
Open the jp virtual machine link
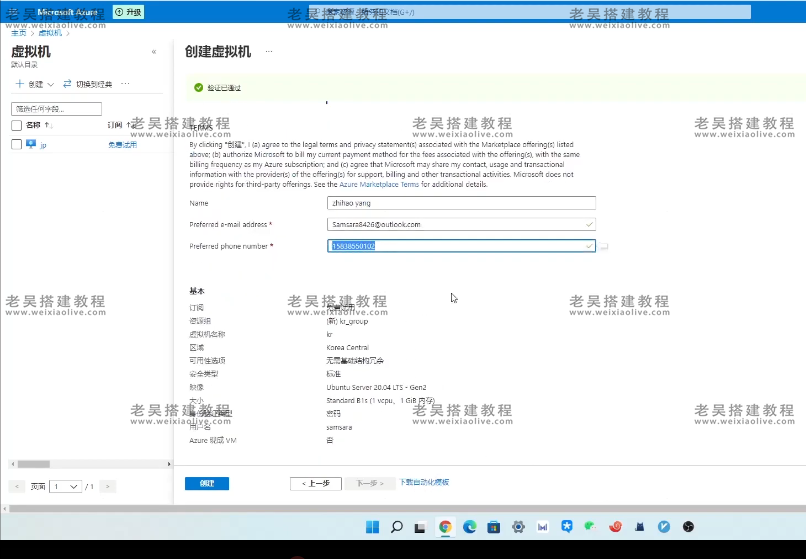click(43, 145)
